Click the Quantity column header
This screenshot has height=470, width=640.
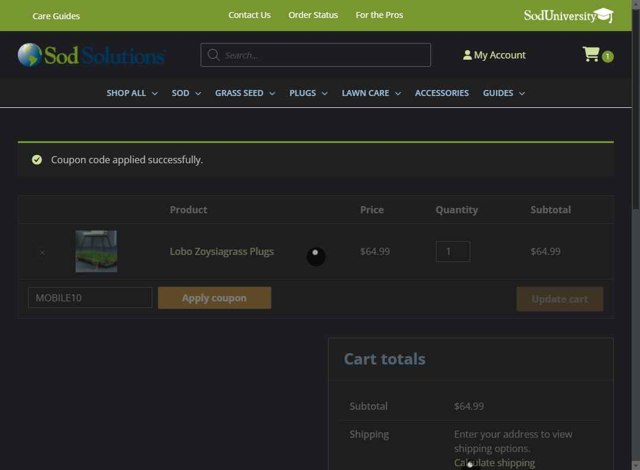[x=456, y=210]
